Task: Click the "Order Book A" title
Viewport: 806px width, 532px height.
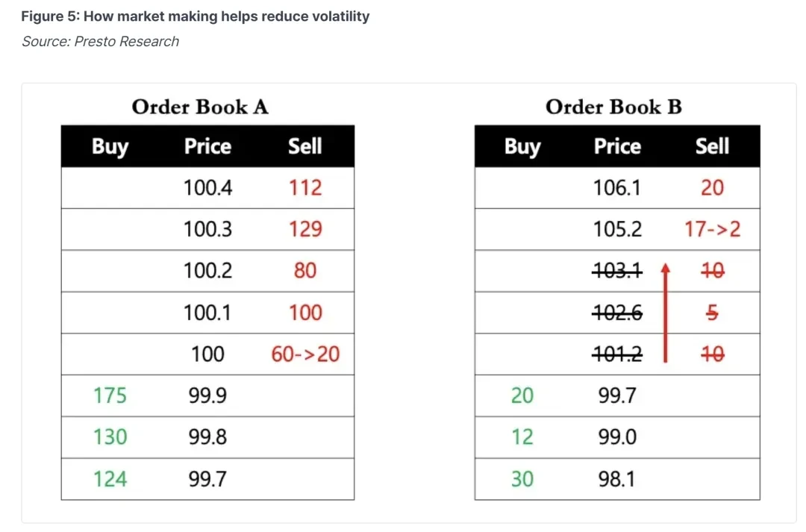Action: (200, 107)
